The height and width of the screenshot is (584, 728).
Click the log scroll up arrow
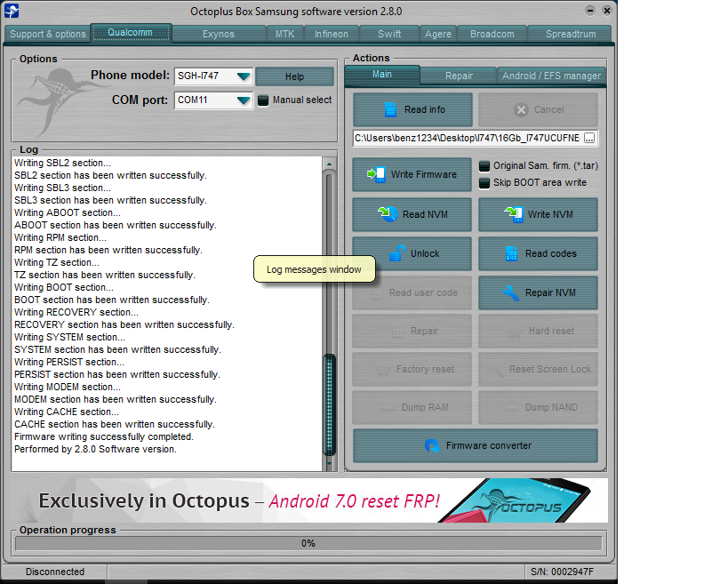(x=329, y=164)
